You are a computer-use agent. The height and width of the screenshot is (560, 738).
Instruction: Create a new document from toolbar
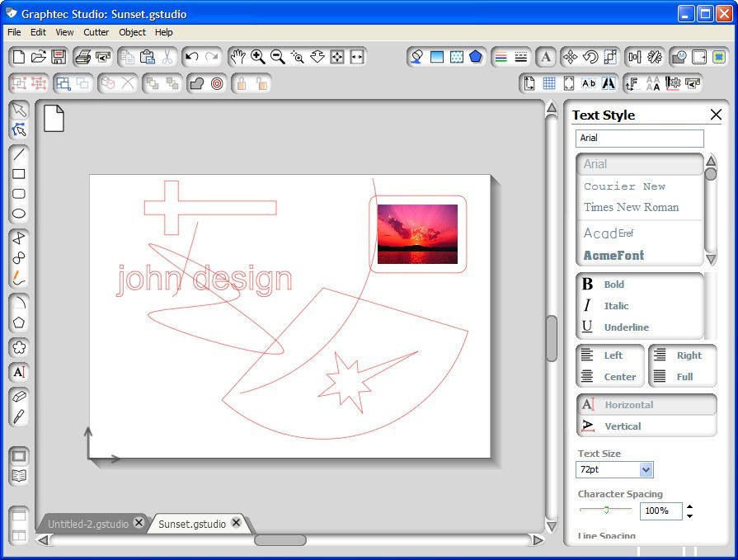click(19, 57)
